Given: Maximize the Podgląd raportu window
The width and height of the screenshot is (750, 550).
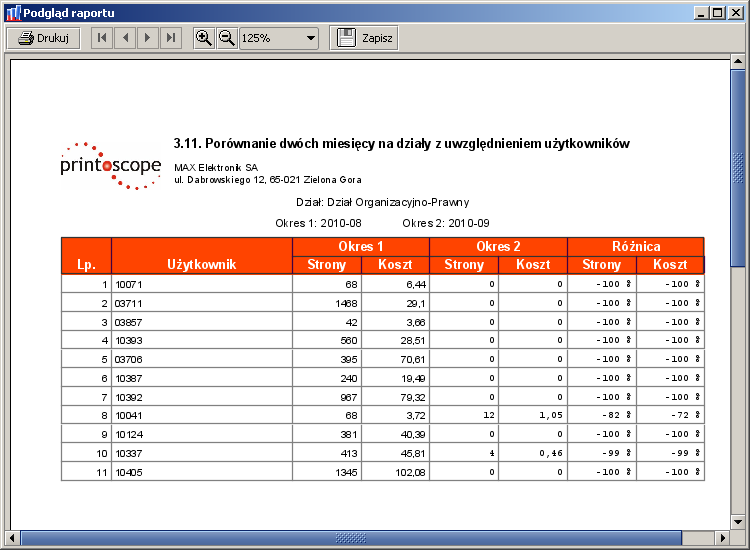Looking at the screenshot, I should click(x=717, y=13).
